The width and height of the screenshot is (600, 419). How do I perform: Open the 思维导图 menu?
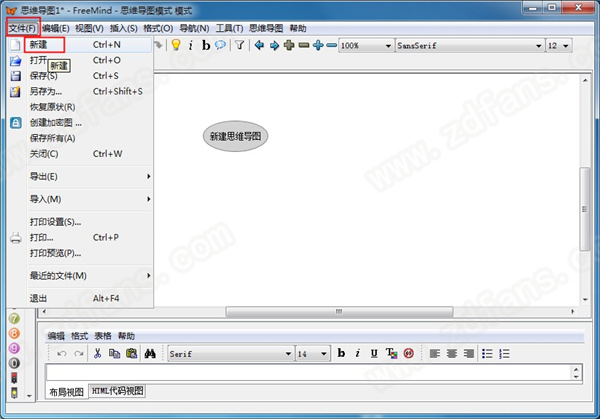tap(266, 28)
